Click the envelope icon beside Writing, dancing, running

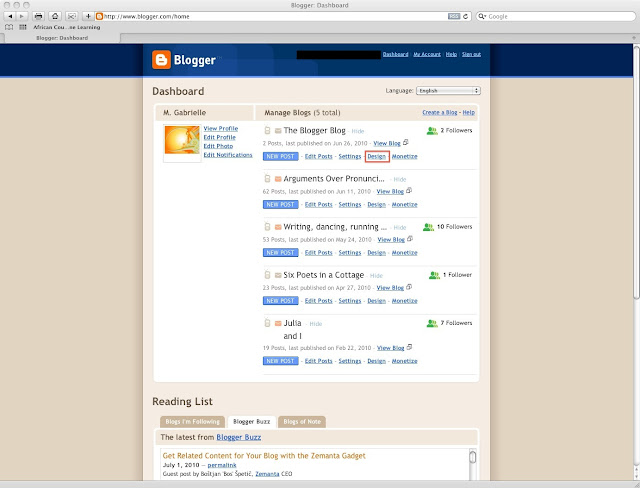click(x=278, y=227)
